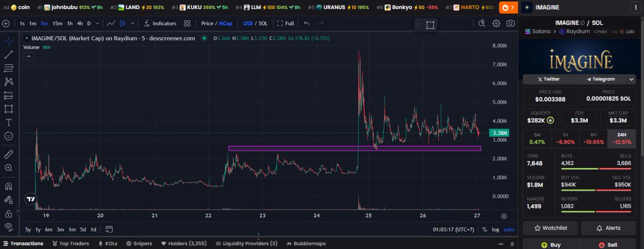This screenshot has height=249, width=644.
Task: Open the Bubblemaps tab
Action: pos(305,243)
